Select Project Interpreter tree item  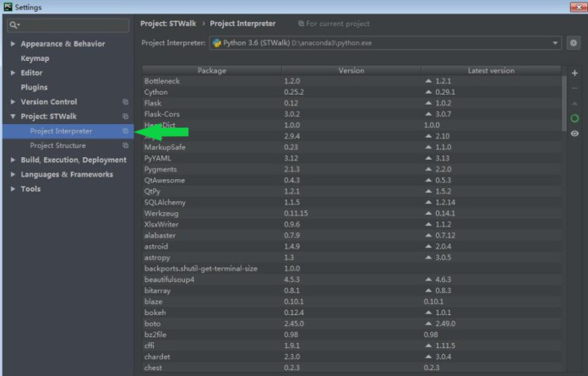coord(68,131)
